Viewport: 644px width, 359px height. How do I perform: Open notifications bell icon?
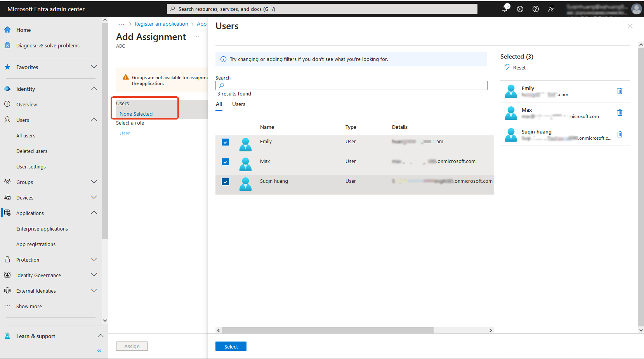505,9
